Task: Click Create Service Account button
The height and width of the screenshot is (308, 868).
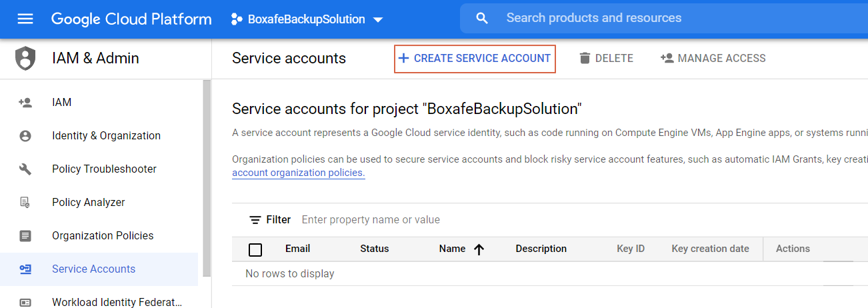Action: [x=475, y=59]
